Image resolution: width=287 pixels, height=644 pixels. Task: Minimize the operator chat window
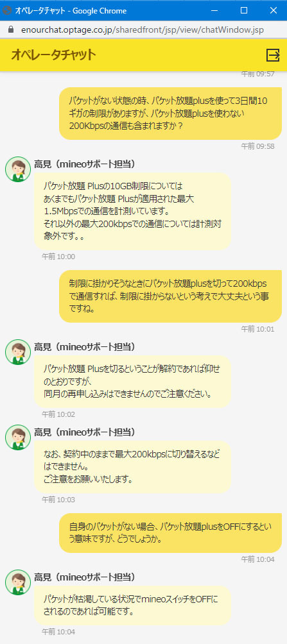click(214, 11)
